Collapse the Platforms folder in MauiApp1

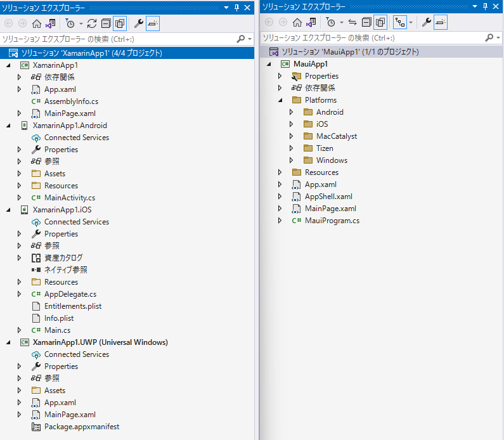click(280, 100)
